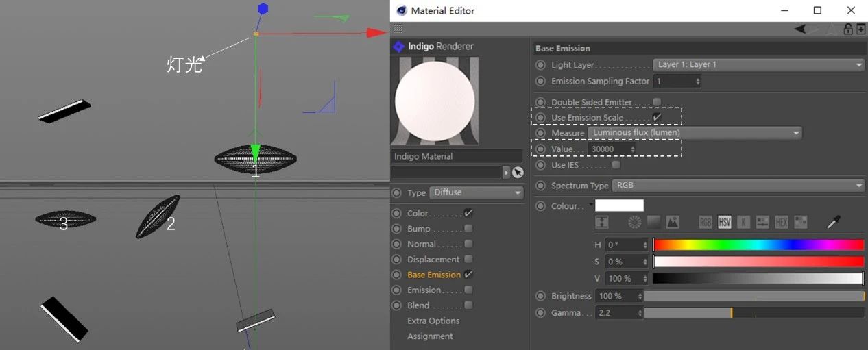The width and height of the screenshot is (868, 350).
Task: Click the Value 30000 stepper arrows
Action: click(632, 149)
